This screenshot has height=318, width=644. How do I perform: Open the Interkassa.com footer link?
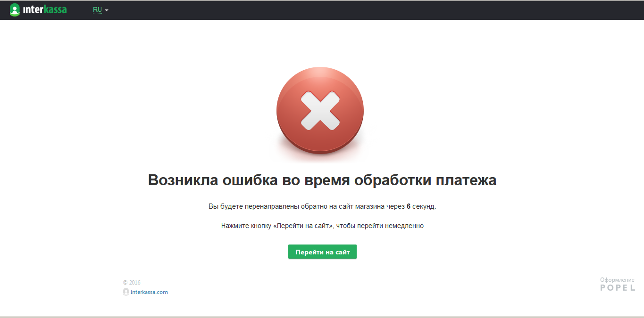click(x=149, y=292)
